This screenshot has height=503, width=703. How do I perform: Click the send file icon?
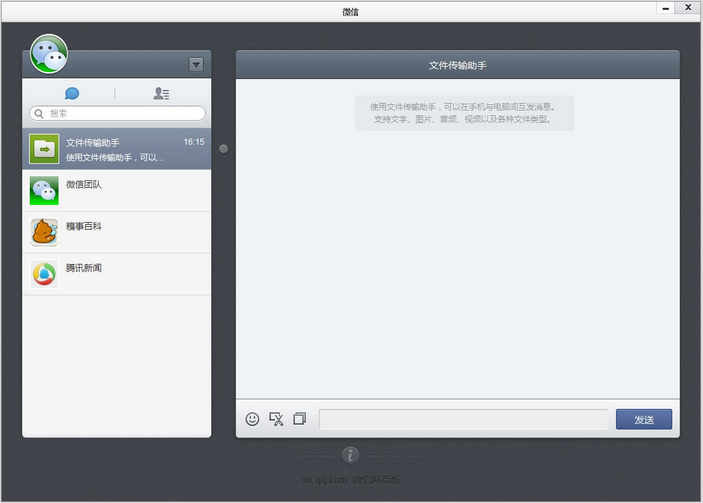(x=299, y=419)
